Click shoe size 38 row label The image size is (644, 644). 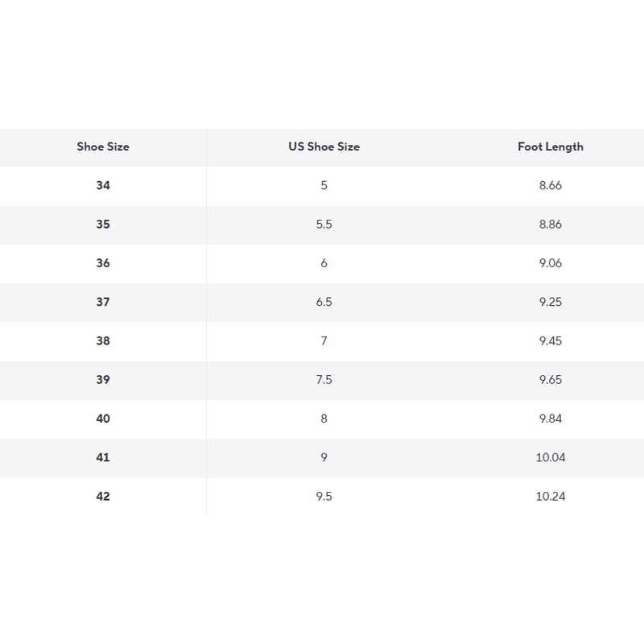point(103,341)
